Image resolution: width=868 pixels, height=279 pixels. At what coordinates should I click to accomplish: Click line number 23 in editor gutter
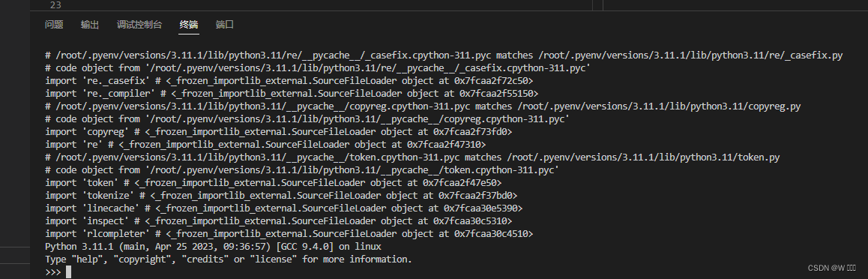(55, 5)
